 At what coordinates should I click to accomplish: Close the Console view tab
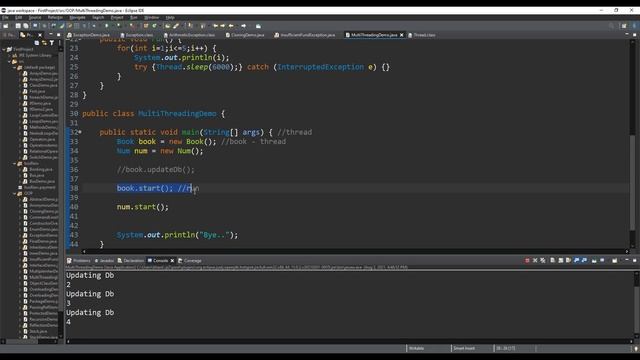[172, 260]
